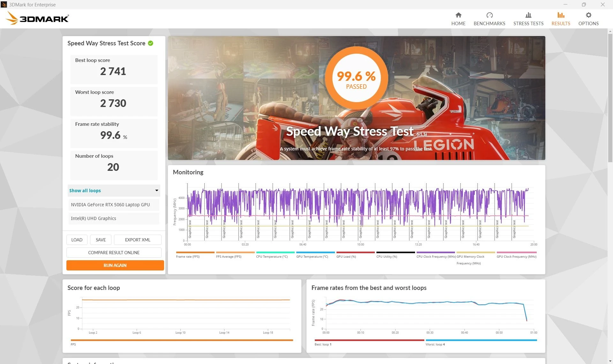613x364 pixels.
Task: Toggle Frame rate (FPS) legend series
Action: pyautogui.click(x=188, y=256)
